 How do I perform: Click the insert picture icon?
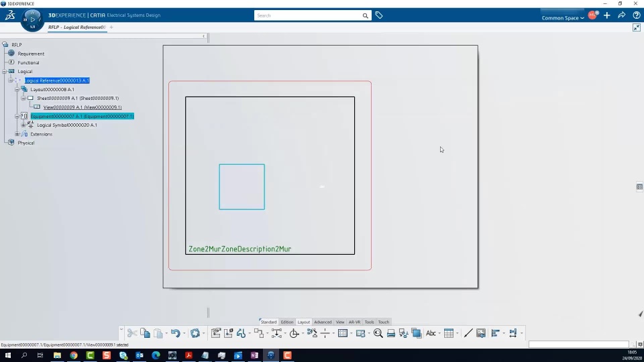480,333
